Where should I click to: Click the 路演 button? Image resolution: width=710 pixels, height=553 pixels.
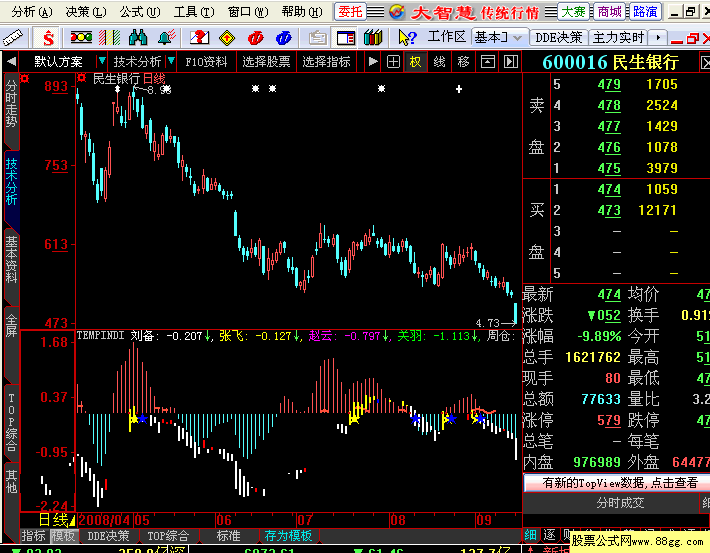645,12
